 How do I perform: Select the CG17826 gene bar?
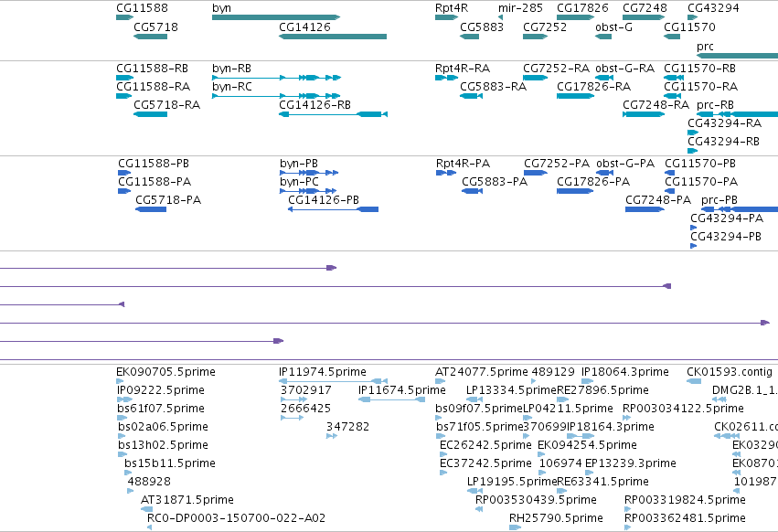pos(575,17)
